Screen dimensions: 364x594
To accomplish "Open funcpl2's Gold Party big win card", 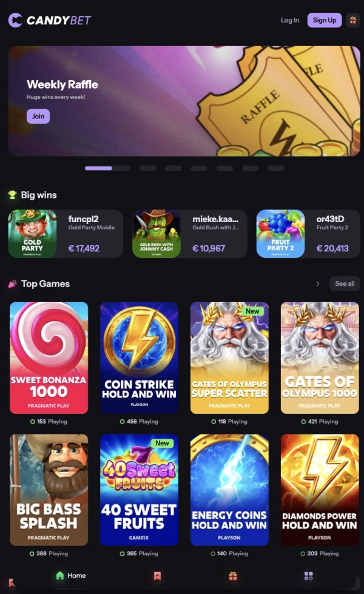I will click(x=66, y=234).
